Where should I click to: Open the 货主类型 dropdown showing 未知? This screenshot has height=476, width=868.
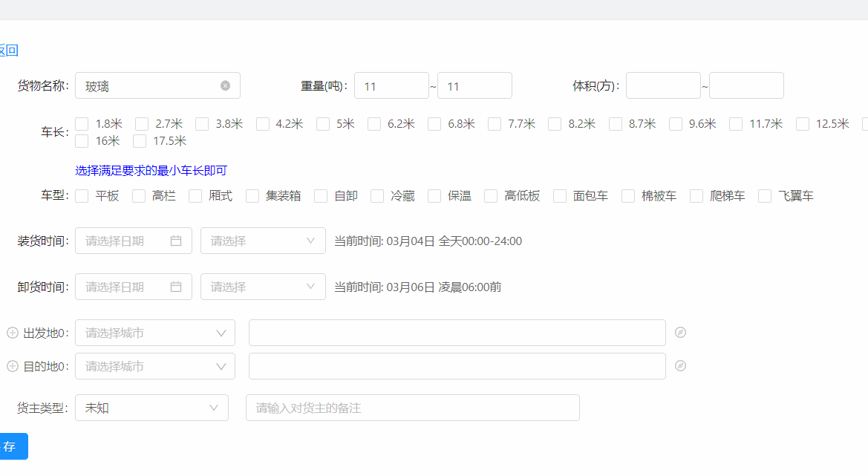[151, 407]
